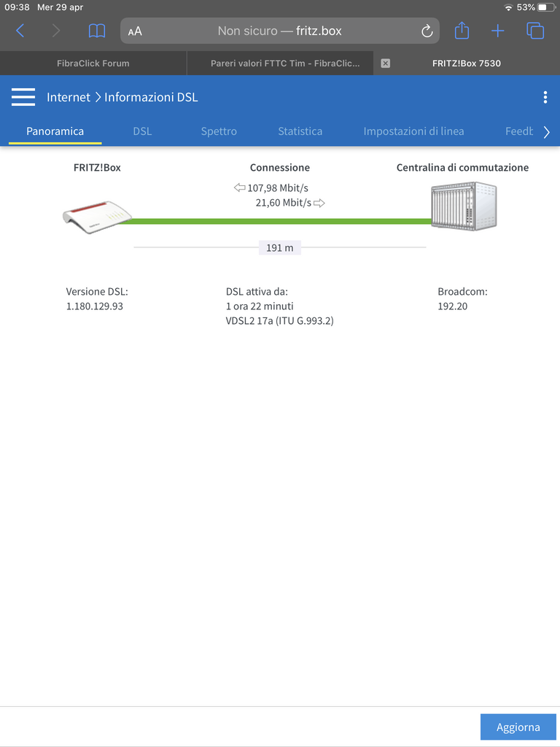Click the upload arrow icon
Screen dimensions: 560x747
tap(319, 203)
